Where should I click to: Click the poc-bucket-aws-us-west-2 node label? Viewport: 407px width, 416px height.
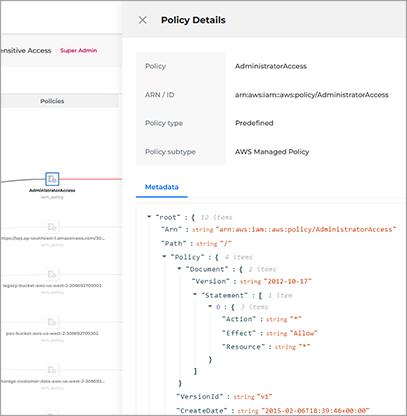(52, 333)
